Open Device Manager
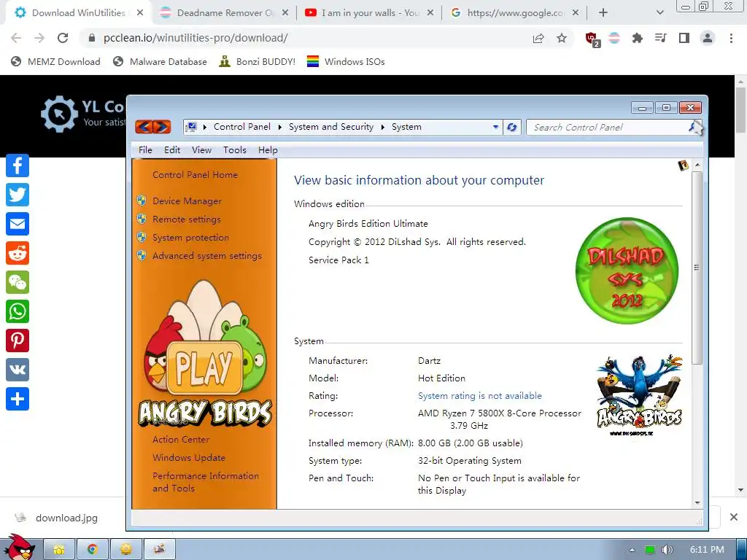747x560 pixels. 187,201
